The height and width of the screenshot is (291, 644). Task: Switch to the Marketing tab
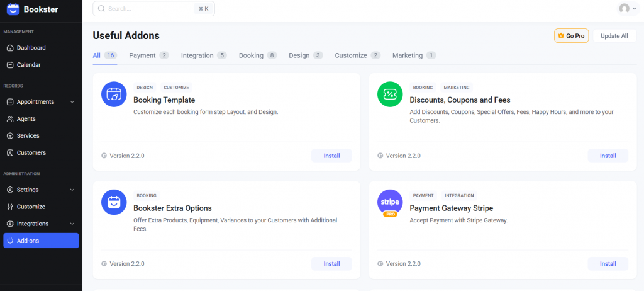pyautogui.click(x=414, y=55)
